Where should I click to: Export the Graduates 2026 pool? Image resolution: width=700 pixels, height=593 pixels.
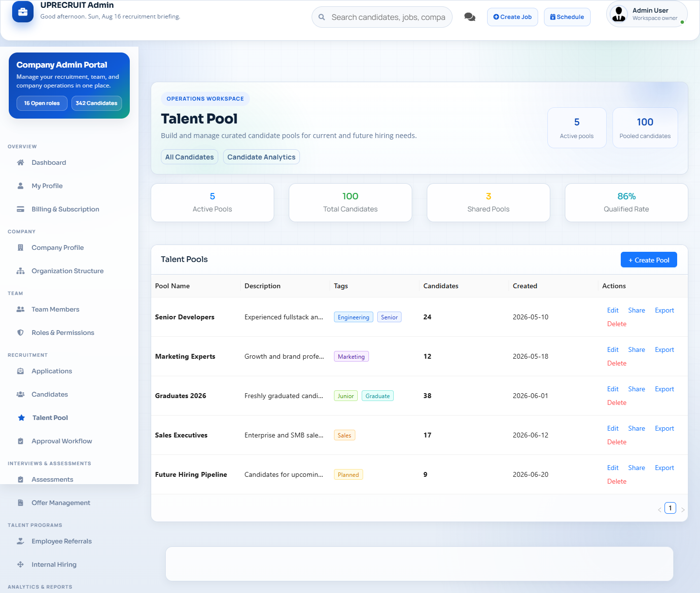pyautogui.click(x=664, y=389)
